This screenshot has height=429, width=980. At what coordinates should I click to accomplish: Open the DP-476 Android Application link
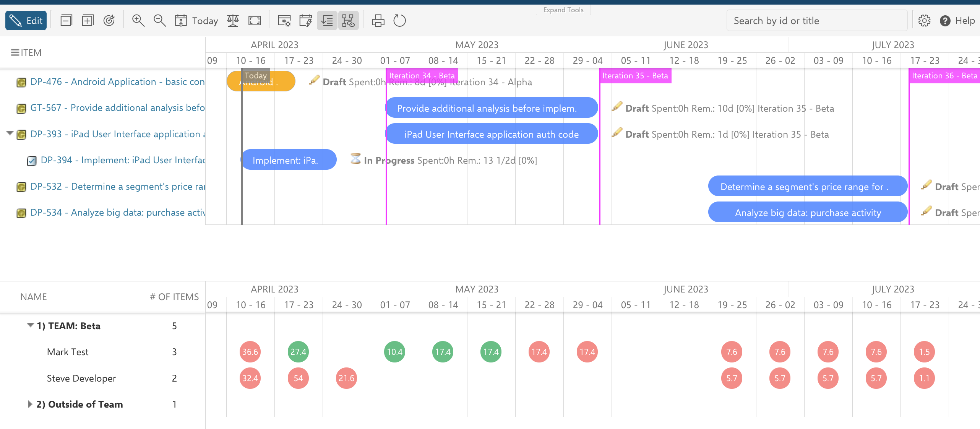click(x=117, y=82)
